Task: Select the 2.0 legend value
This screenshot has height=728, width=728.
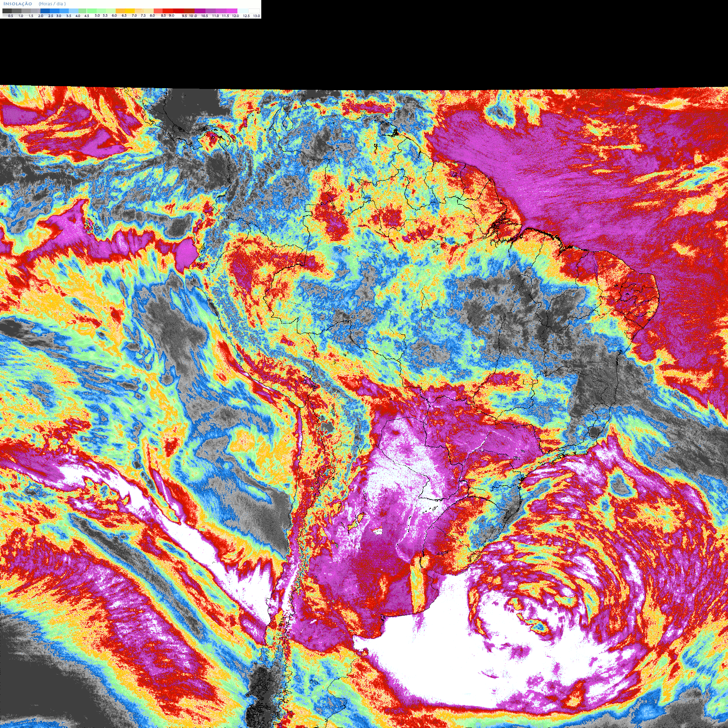Action: click(x=41, y=16)
